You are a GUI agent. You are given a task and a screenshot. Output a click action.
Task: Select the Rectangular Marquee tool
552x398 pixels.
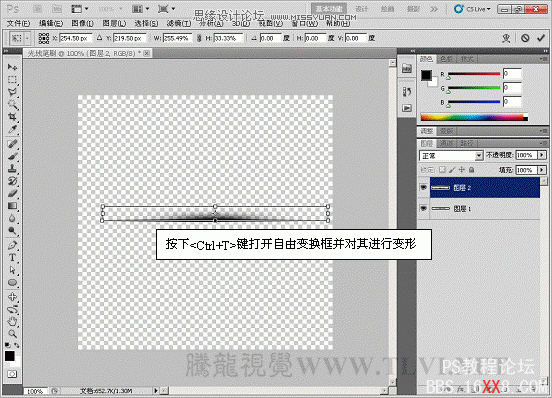point(12,79)
